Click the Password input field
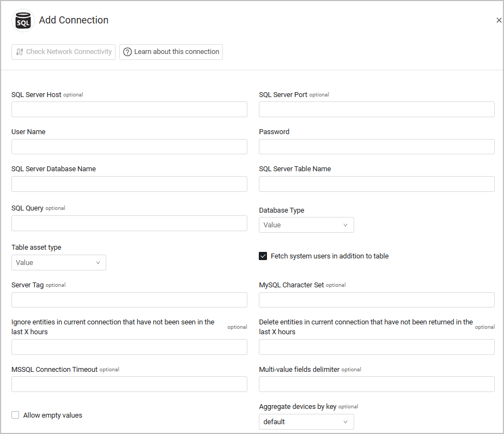The height and width of the screenshot is (434, 504). click(x=377, y=147)
